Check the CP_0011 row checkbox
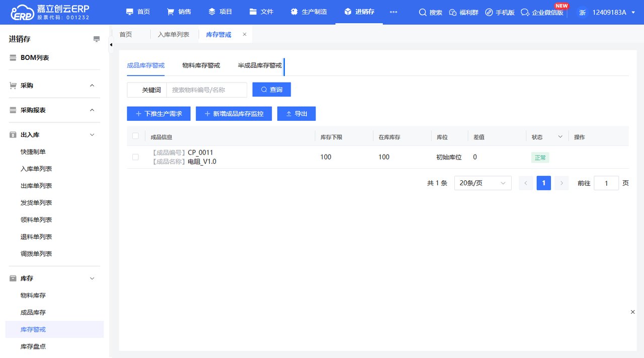Screen dimensions: 644x358 click(135, 157)
